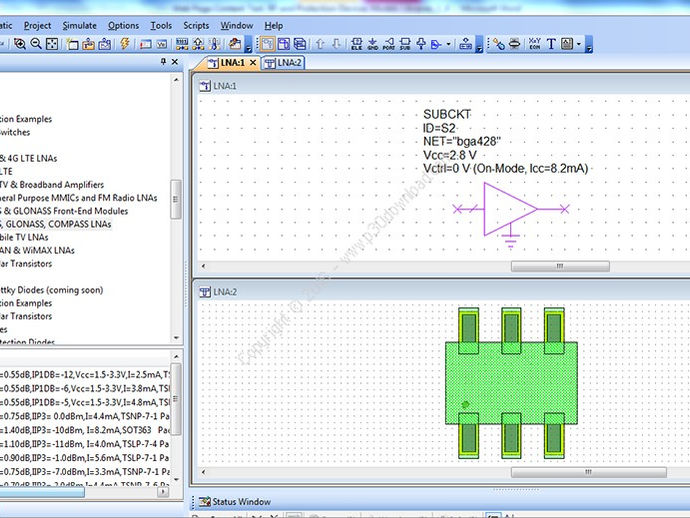Select 'bile TV LNAs' tree item
690x518 pixels.
click(24, 237)
